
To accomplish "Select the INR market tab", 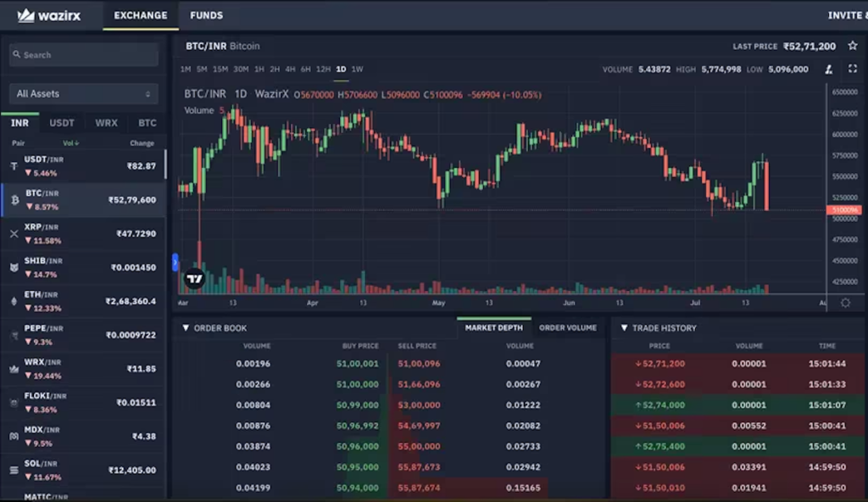I will [x=20, y=123].
